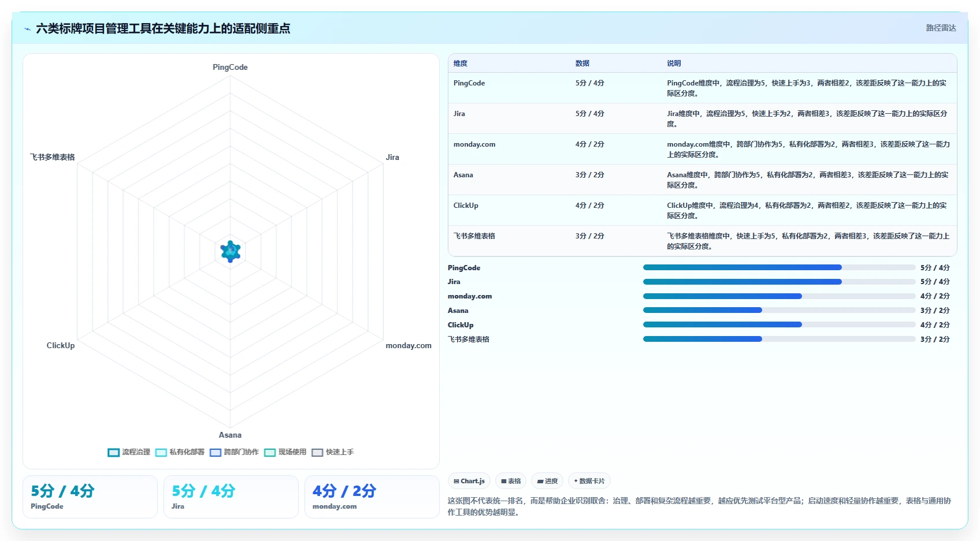The width and height of the screenshot is (980, 541).
Task: Toggle the 跨部门协作 legend dataset
Action: pyautogui.click(x=234, y=452)
